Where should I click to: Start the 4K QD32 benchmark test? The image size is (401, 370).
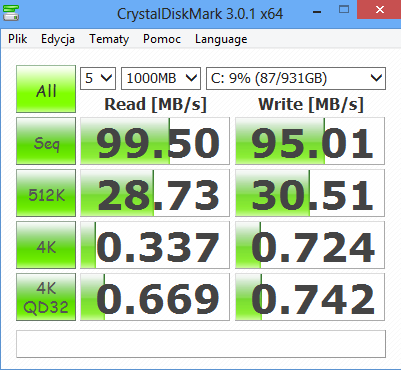click(46, 297)
